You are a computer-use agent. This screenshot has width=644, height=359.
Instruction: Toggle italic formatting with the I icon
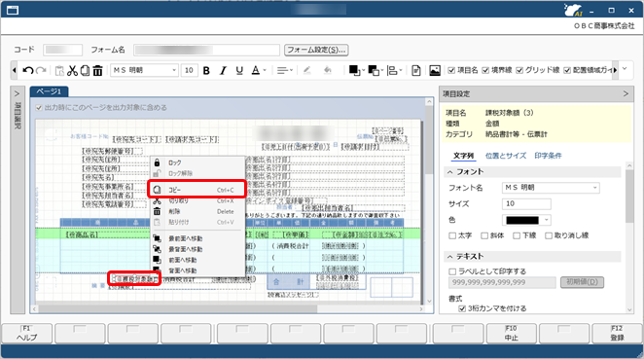pyautogui.click(x=223, y=71)
